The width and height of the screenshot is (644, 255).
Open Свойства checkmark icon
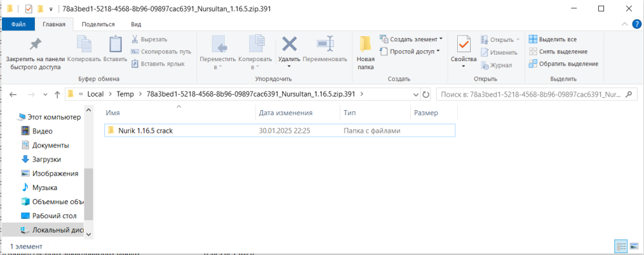click(x=463, y=44)
